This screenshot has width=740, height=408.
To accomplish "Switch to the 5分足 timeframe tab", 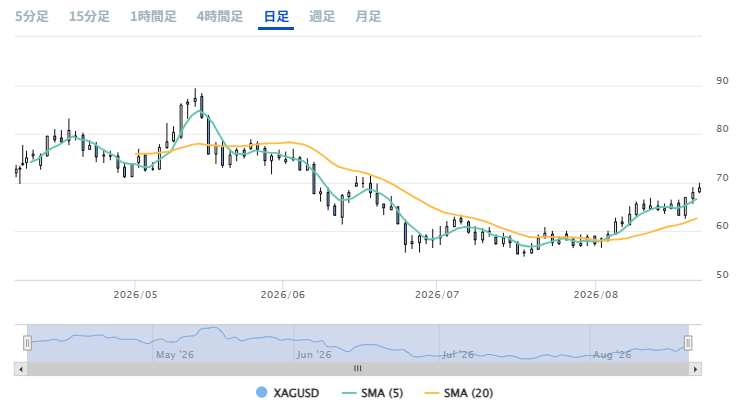I will pyautogui.click(x=32, y=17).
